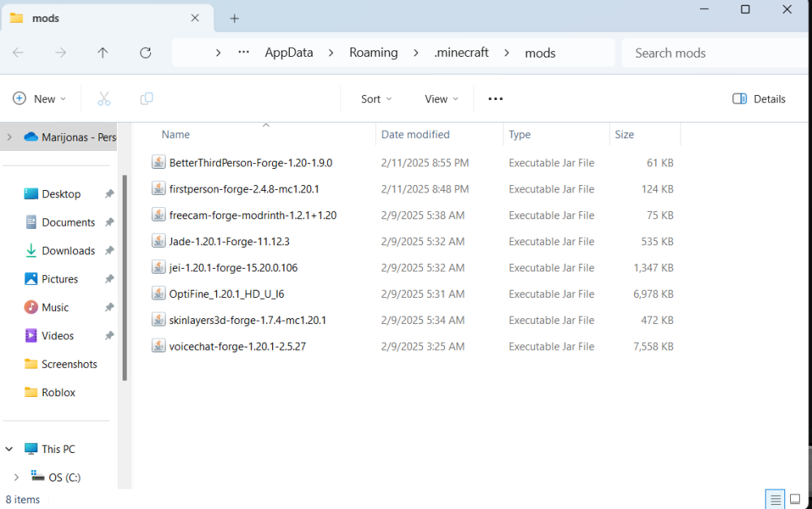Image resolution: width=812 pixels, height=509 pixels.
Task: Click the OptiFine jar file icon
Action: [158, 294]
